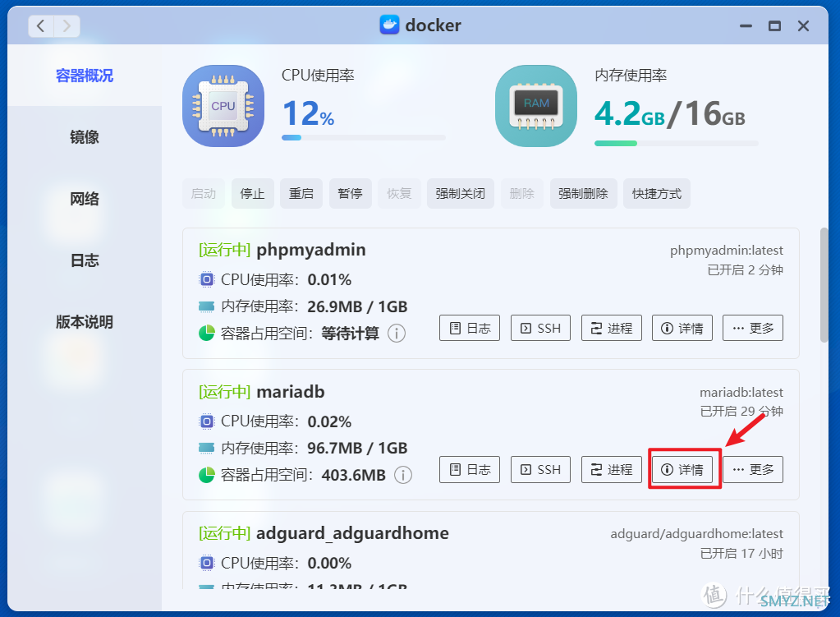Screen dimensions: 840x617
Task: Click the large RAM module icon
Action: (536, 106)
